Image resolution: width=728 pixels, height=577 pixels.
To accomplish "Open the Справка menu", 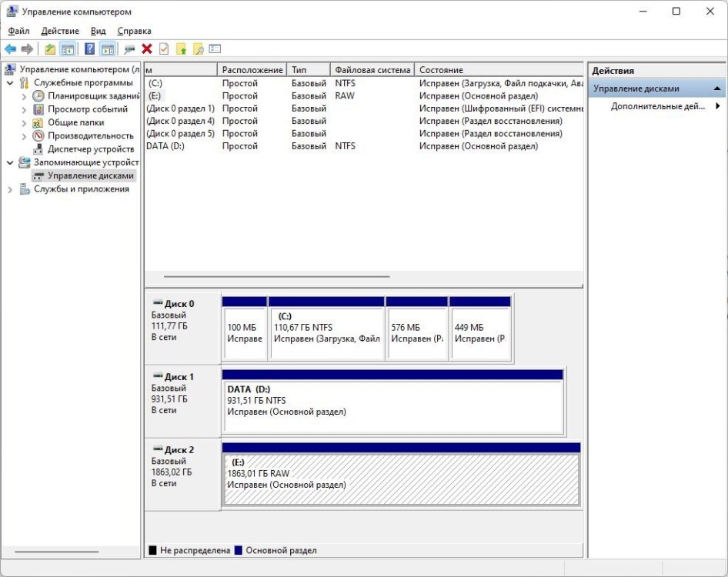I will [134, 31].
